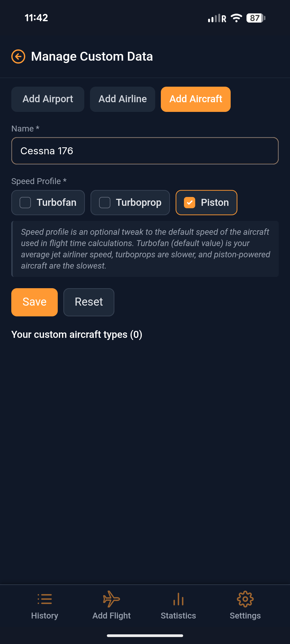Click the Name input field
Screen dimensions: 290x644
pyautogui.click(x=145, y=151)
